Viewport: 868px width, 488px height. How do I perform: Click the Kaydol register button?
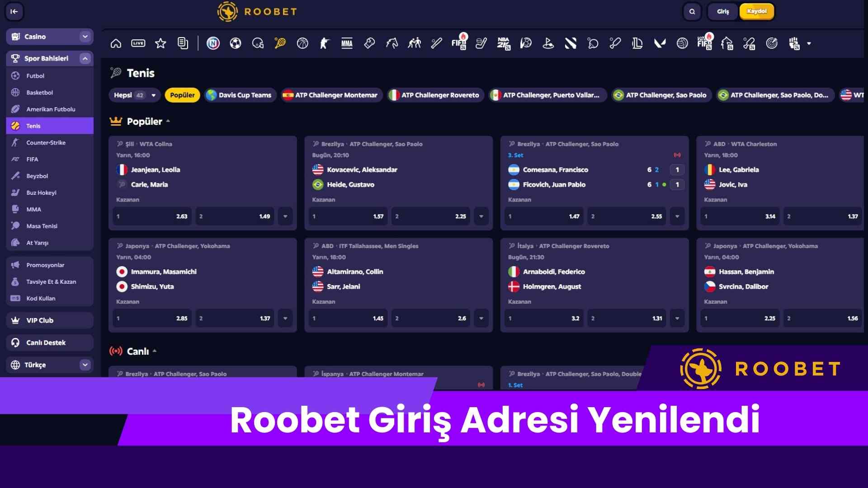pyautogui.click(x=757, y=12)
